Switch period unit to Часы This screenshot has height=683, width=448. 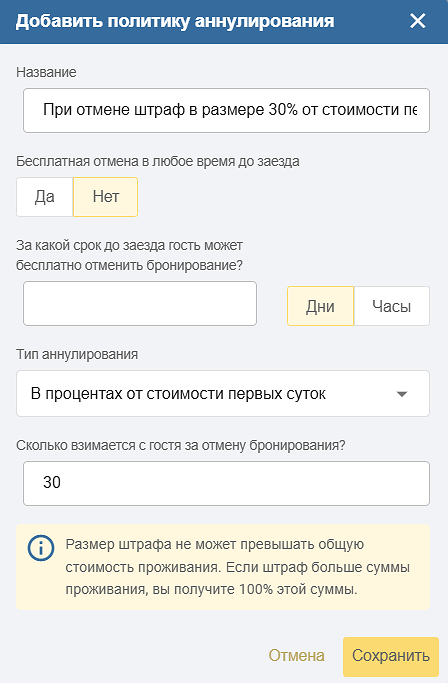pyautogui.click(x=392, y=306)
